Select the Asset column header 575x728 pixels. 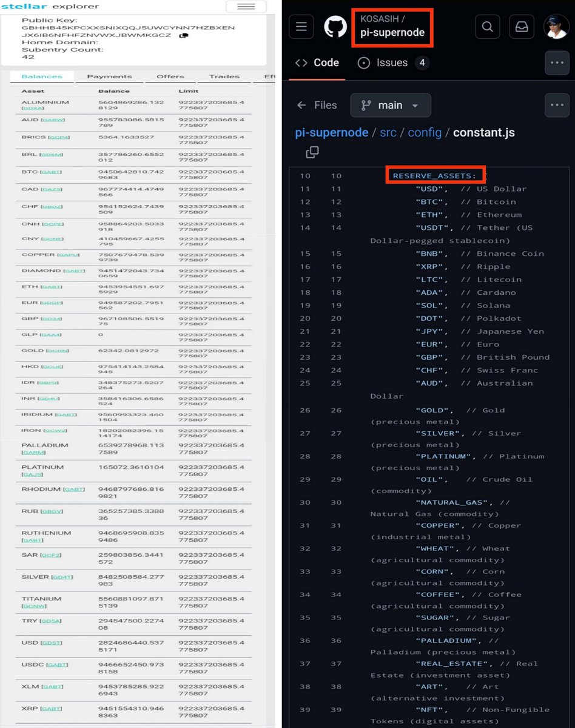[33, 92]
